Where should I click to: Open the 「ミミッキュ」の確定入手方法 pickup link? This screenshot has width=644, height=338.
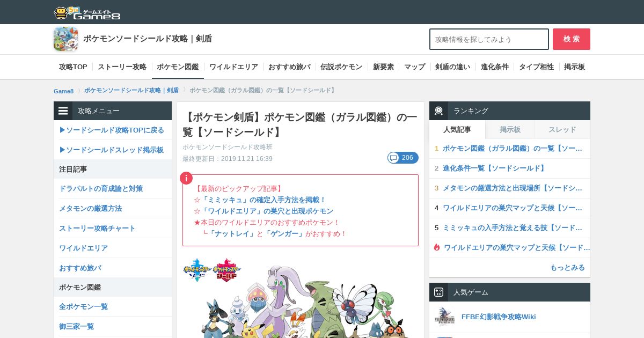pyautogui.click(x=263, y=200)
